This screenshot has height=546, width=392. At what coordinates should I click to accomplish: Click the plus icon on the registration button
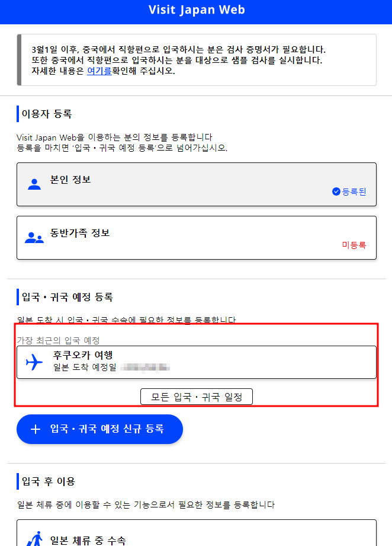(35, 429)
